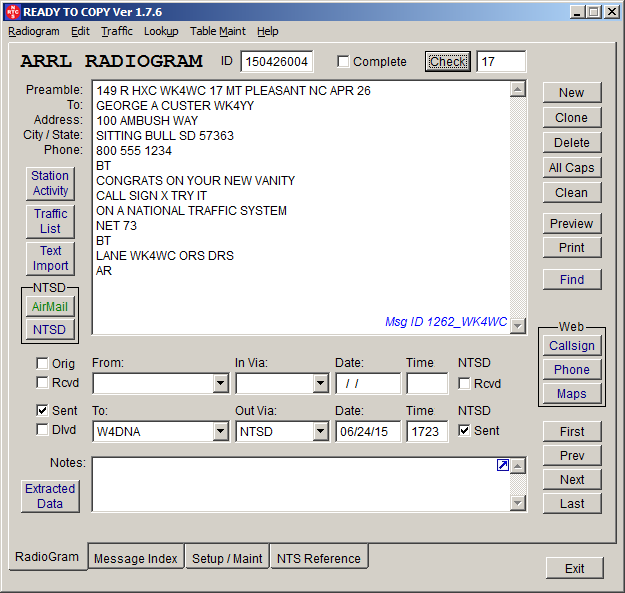Click the preamble line starting 149 R HXC
The image size is (625, 593).
pos(233,90)
